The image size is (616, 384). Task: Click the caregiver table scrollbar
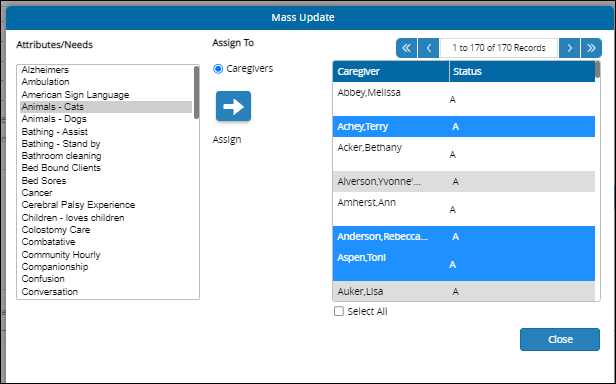(x=598, y=70)
